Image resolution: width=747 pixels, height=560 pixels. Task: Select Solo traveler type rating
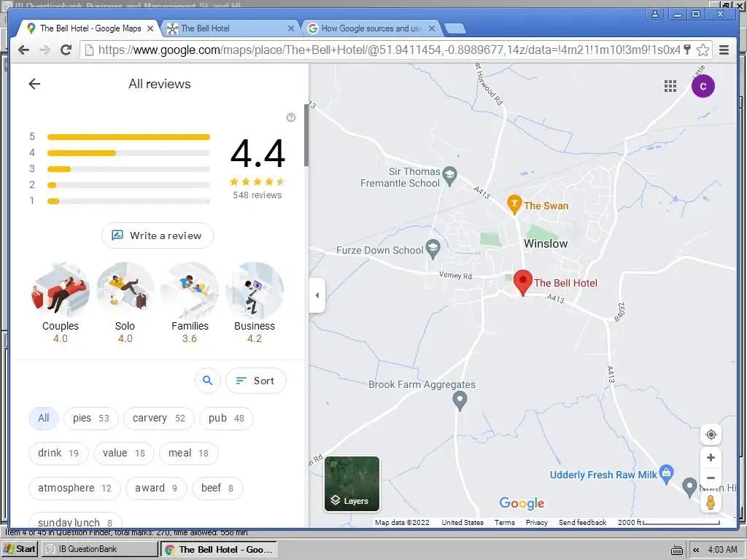(x=125, y=303)
